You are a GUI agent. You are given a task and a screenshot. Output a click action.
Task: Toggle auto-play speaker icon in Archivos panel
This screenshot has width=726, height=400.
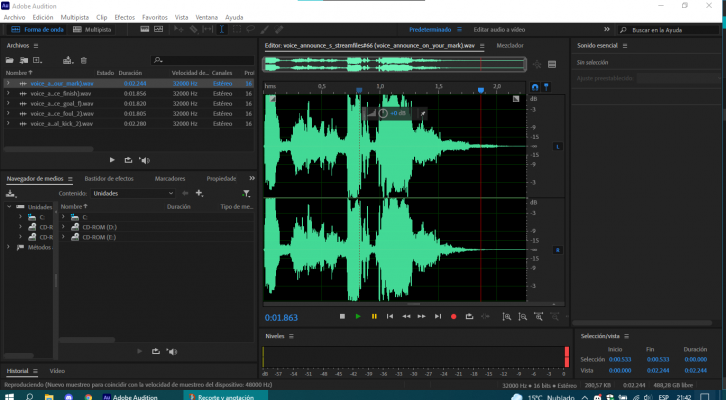(144, 160)
